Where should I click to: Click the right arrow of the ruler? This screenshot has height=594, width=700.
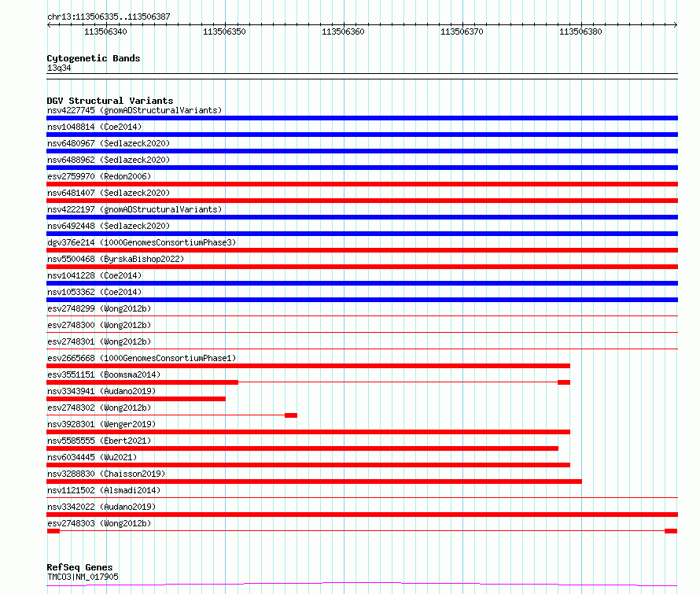tap(676, 25)
